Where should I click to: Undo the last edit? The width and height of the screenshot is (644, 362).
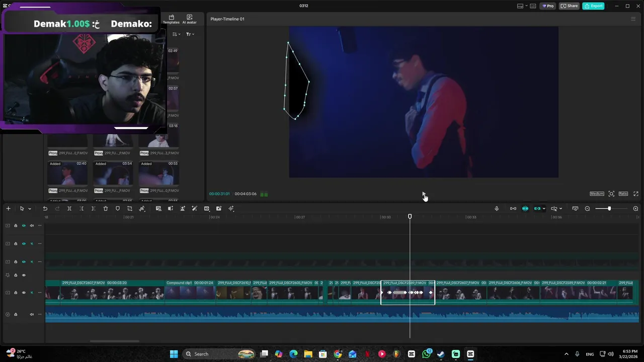pyautogui.click(x=45, y=209)
